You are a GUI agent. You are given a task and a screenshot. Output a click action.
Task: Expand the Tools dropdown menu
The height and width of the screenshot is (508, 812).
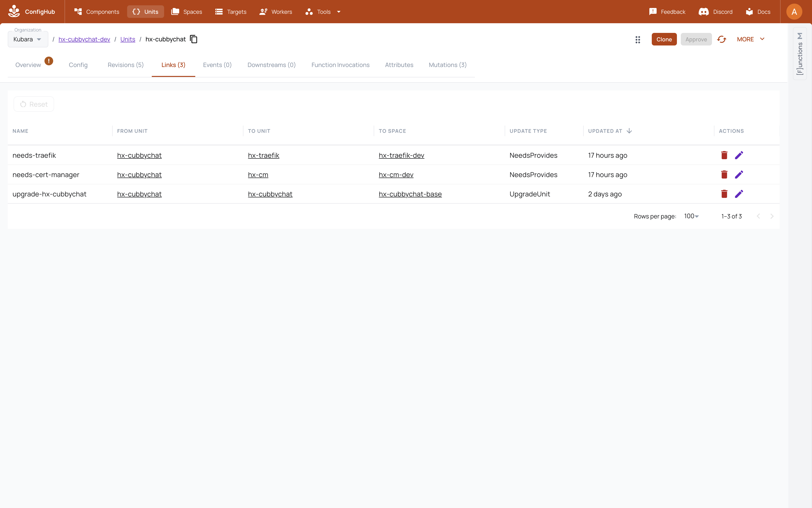pyautogui.click(x=323, y=12)
